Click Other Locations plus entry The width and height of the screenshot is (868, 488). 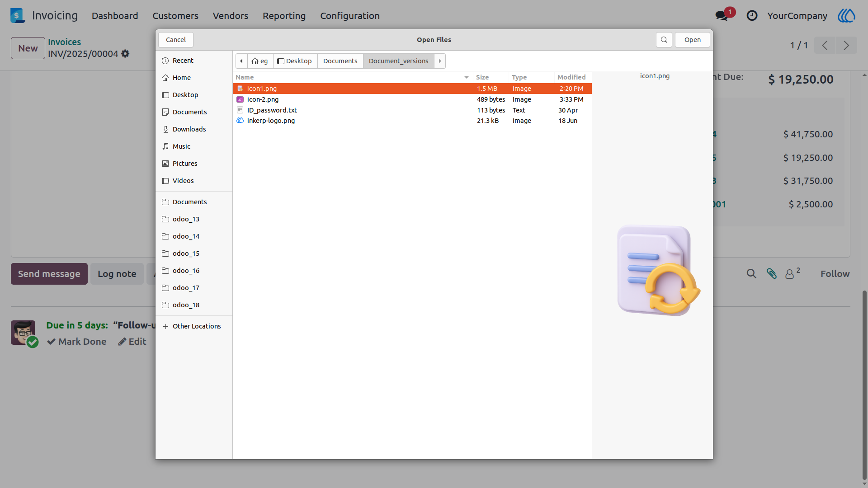pyautogui.click(x=194, y=326)
